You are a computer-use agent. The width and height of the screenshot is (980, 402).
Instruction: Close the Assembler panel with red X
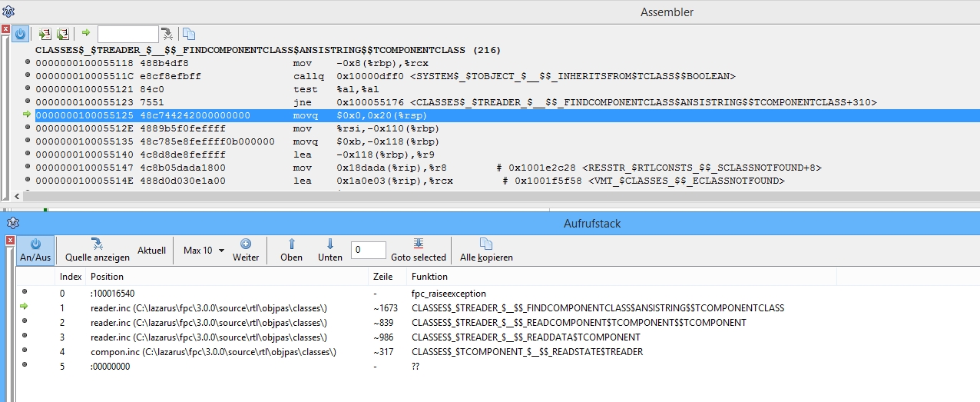5,30
